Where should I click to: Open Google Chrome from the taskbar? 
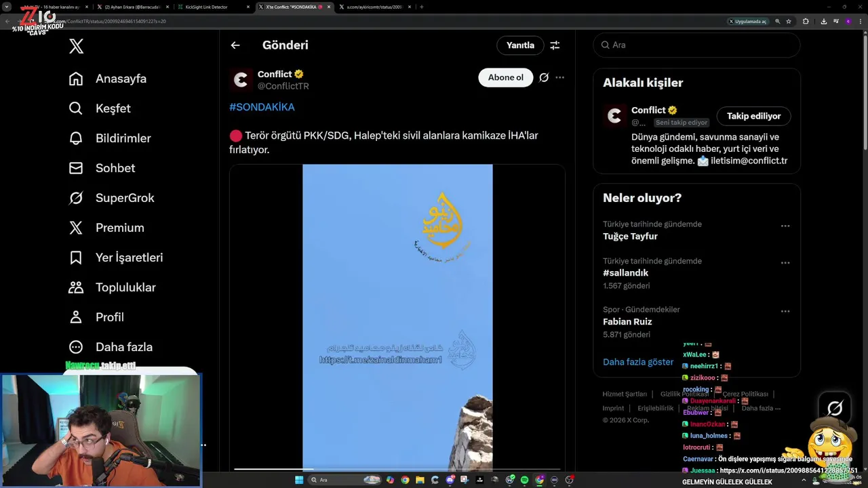tap(405, 480)
